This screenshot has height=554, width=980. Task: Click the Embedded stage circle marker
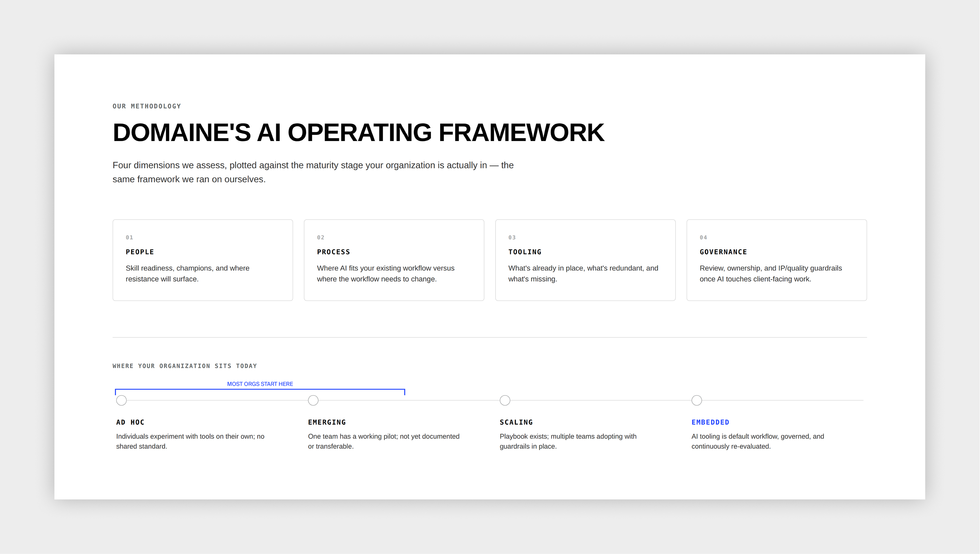[697, 400]
